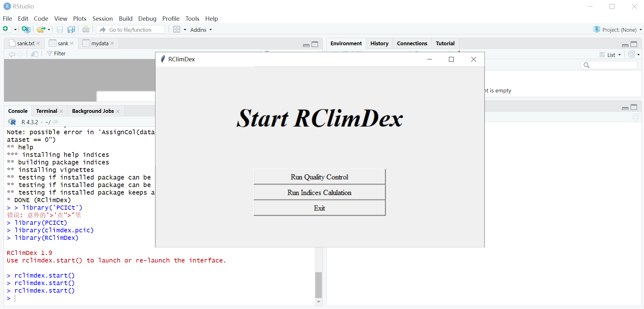Screen dimensions: 644x309
Task: Open the Edit menu
Action: tap(23, 19)
